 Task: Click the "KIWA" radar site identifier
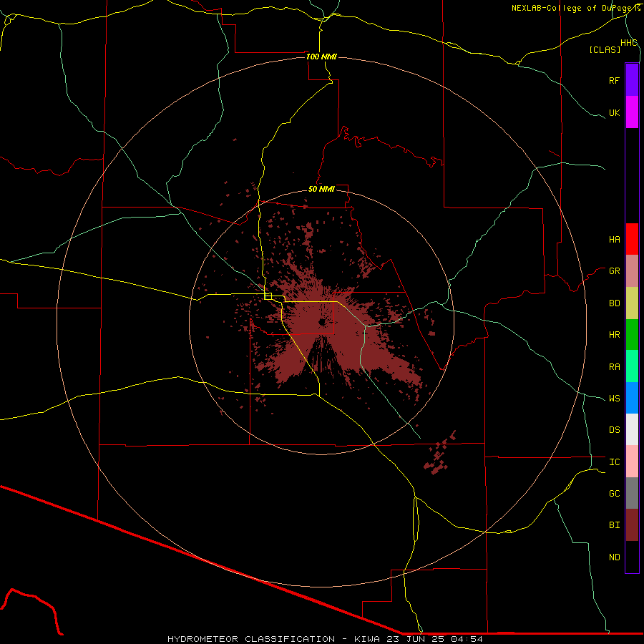(x=366, y=639)
